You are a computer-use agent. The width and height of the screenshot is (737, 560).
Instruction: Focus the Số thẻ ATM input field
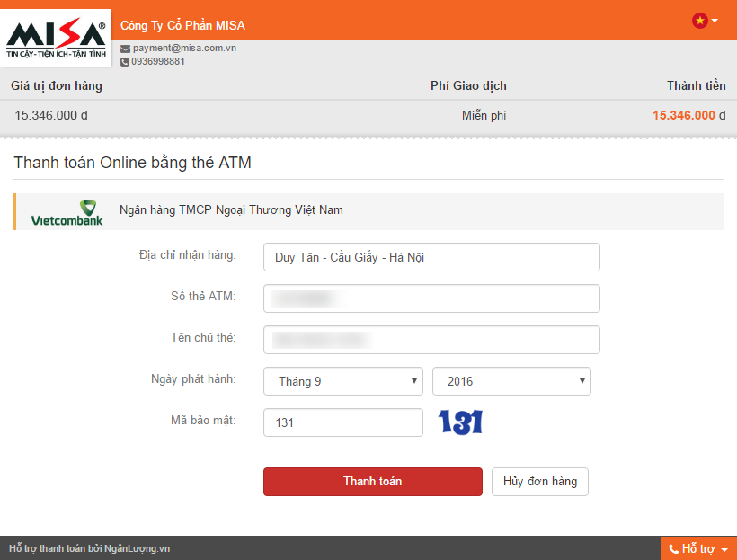[x=431, y=298]
